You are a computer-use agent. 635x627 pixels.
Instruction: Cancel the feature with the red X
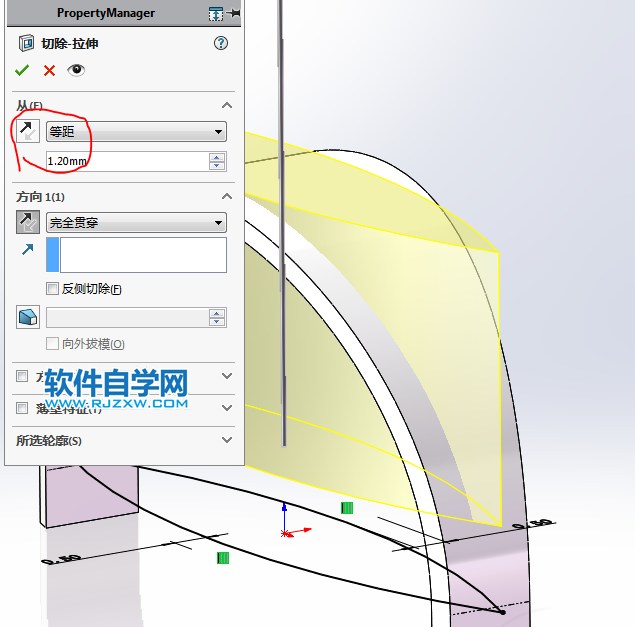pyautogui.click(x=49, y=71)
